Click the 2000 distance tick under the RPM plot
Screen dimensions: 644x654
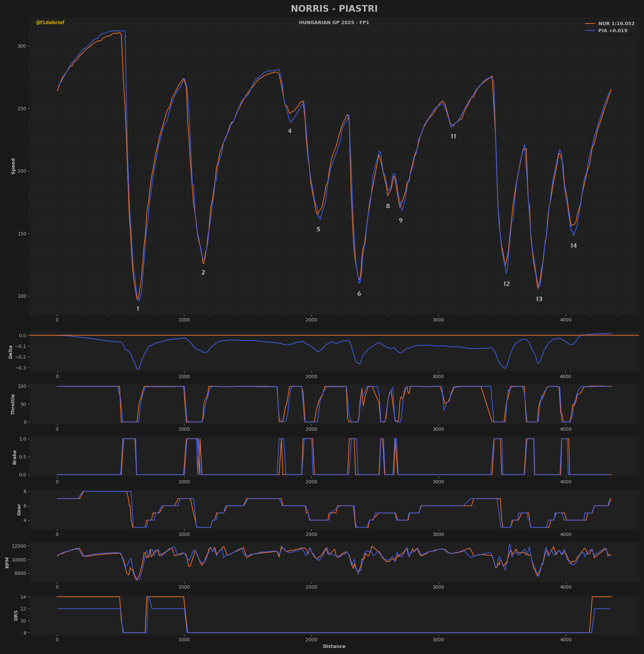pos(311,587)
